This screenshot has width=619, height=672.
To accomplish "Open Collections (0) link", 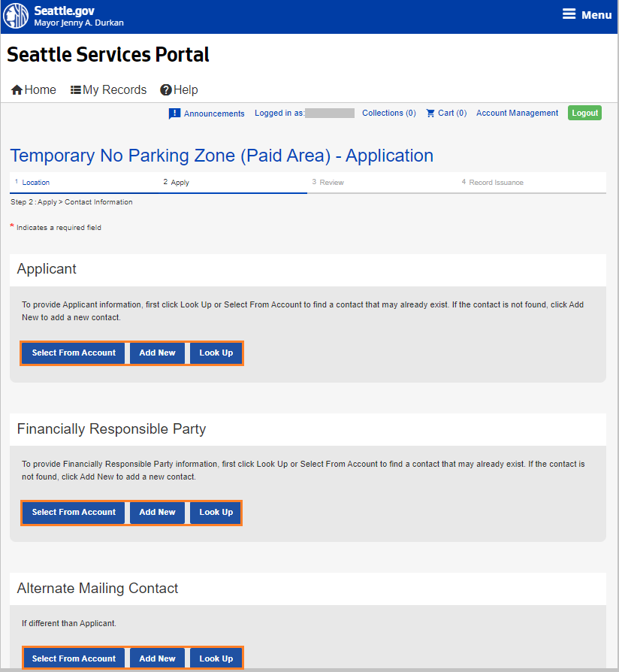I will pyautogui.click(x=388, y=114).
